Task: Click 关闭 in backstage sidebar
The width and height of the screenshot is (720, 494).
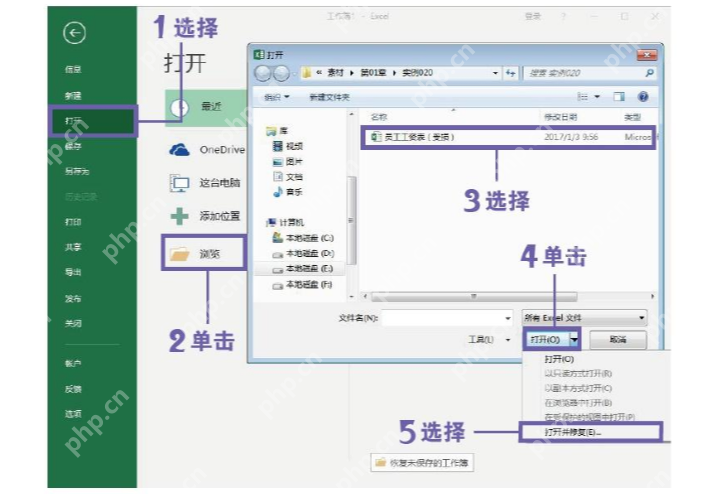Action: click(x=73, y=324)
